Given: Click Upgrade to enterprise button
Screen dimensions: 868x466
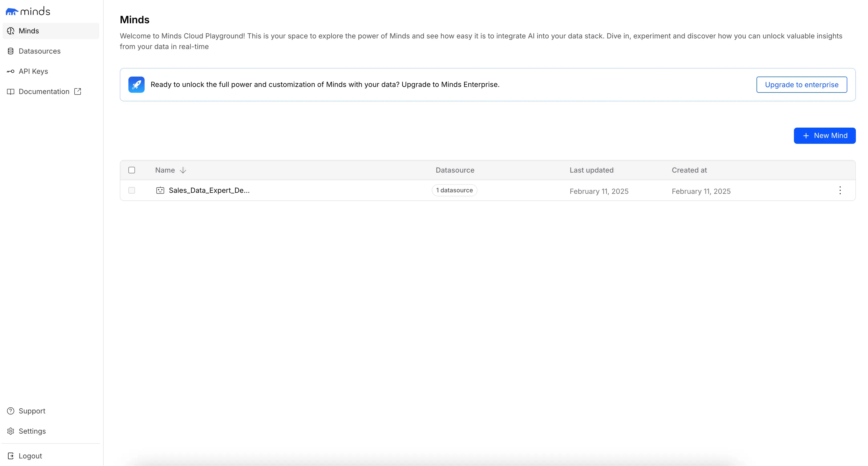Looking at the screenshot, I should (x=801, y=85).
